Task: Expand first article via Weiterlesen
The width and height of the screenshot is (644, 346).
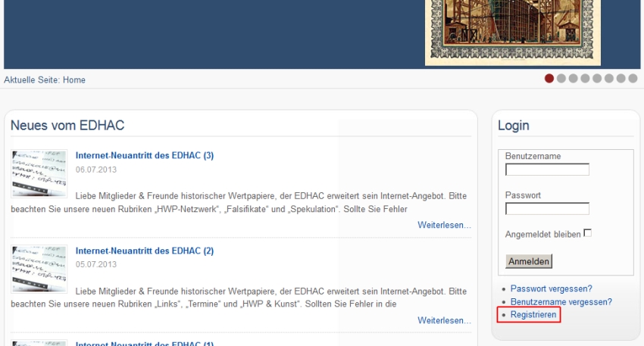Action: click(444, 225)
